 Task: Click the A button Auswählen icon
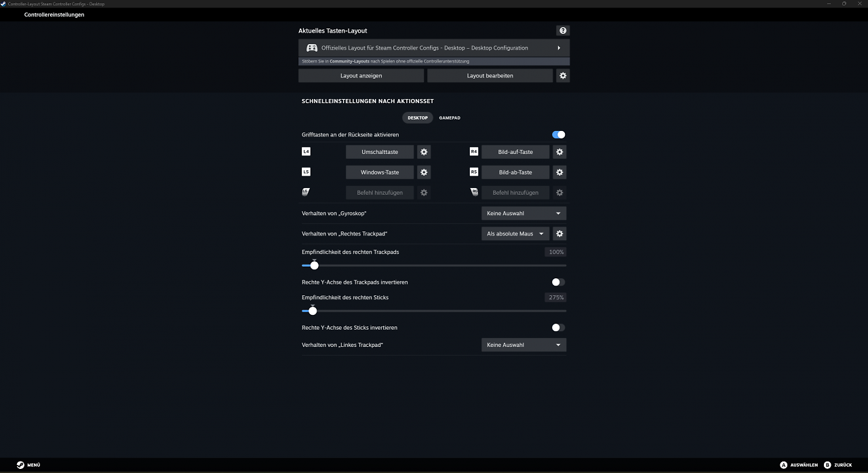pyautogui.click(x=784, y=465)
